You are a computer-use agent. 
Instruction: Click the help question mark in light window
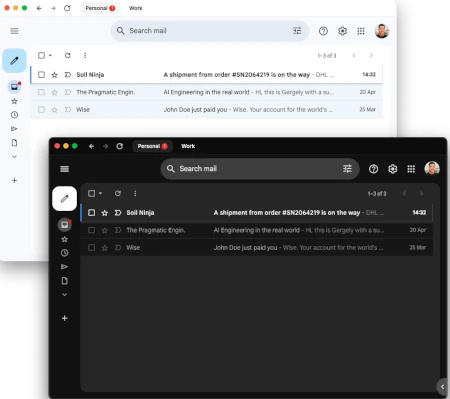click(x=323, y=31)
